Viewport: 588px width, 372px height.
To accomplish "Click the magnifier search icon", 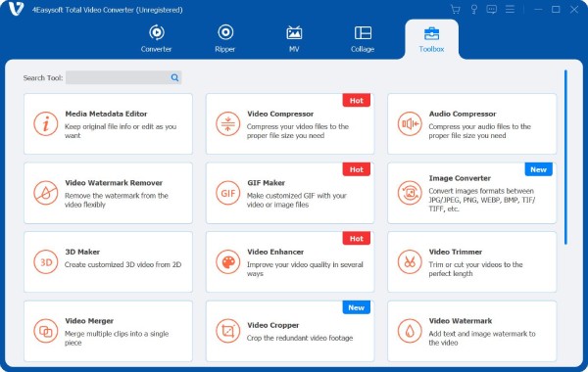I will click(174, 77).
